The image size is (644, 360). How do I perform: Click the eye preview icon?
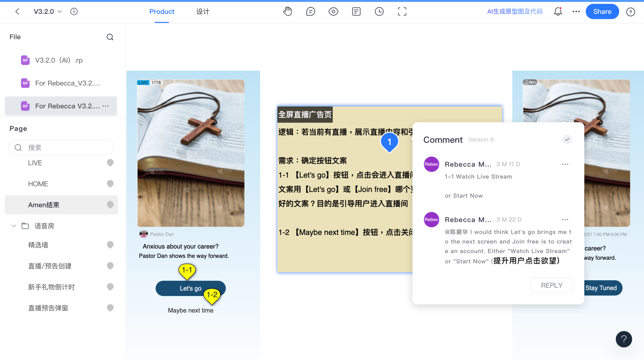pos(333,12)
